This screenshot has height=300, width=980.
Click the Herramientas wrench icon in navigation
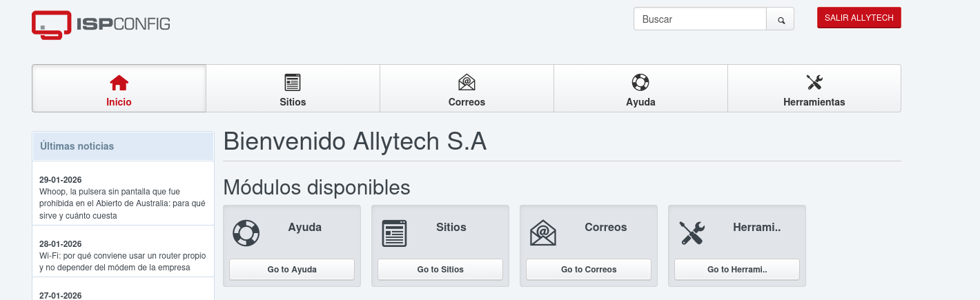coord(814,83)
